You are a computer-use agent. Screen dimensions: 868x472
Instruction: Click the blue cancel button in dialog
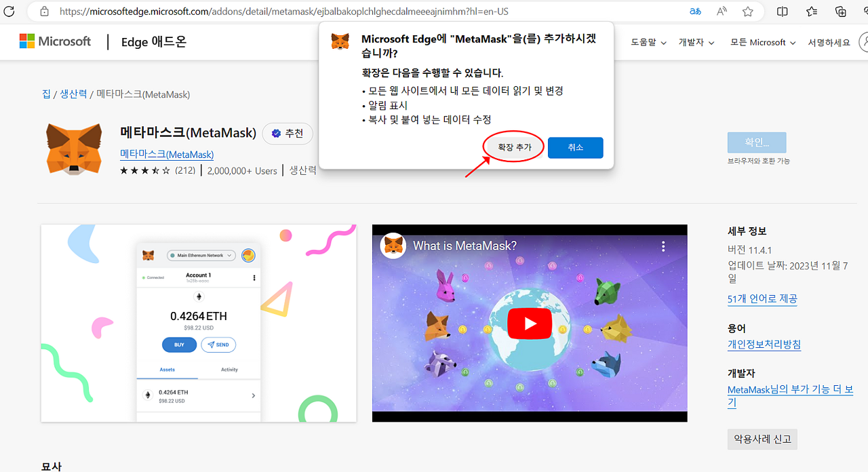pos(575,147)
